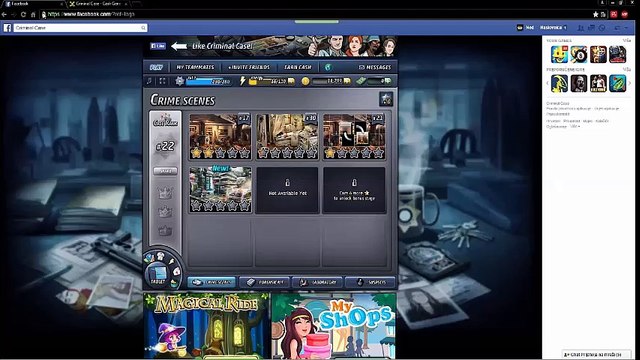This screenshot has height=360, width=640.
Task: Add more coins with the yellow plus button
Action: point(347,81)
